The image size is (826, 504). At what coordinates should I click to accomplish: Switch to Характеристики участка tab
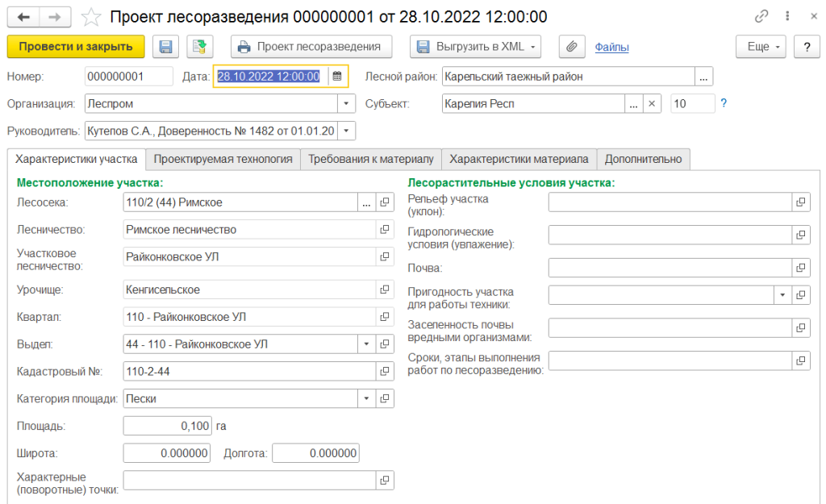coord(77,159)
